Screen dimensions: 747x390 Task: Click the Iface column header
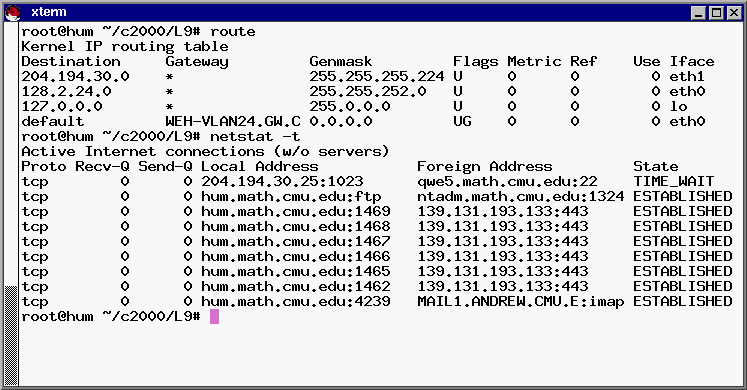[692, 61]
